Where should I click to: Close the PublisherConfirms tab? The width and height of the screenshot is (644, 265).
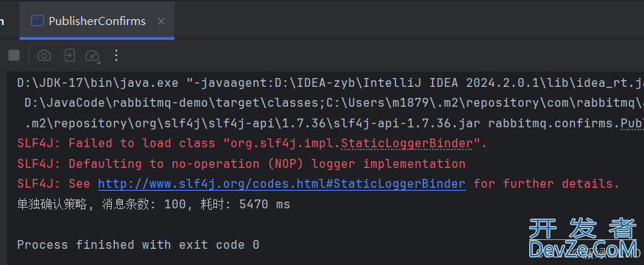(x=161, y=21)
